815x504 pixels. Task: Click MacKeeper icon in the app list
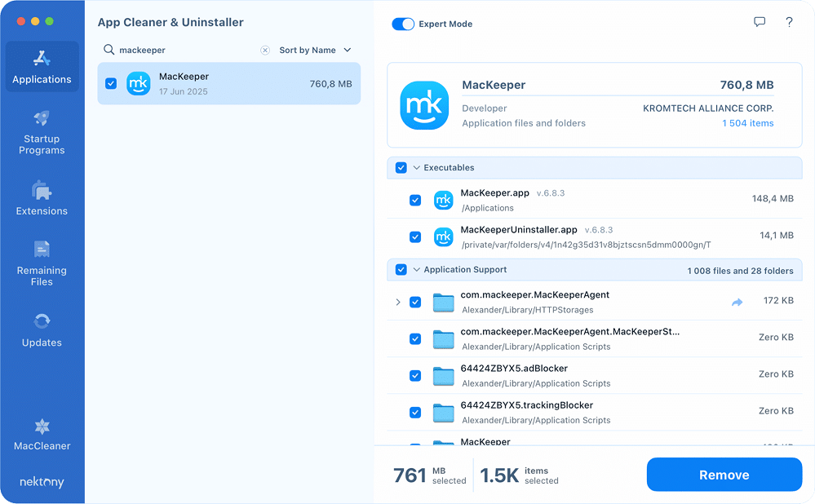click(x=138, y=84)
